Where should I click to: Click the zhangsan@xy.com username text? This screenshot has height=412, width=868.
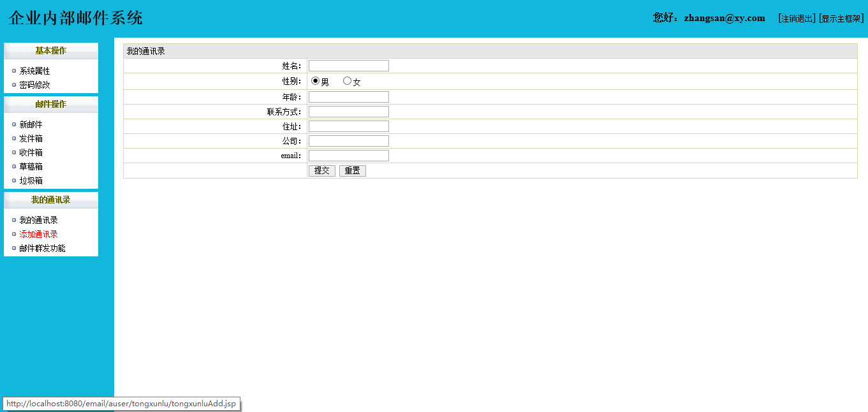tap(725, 18)
